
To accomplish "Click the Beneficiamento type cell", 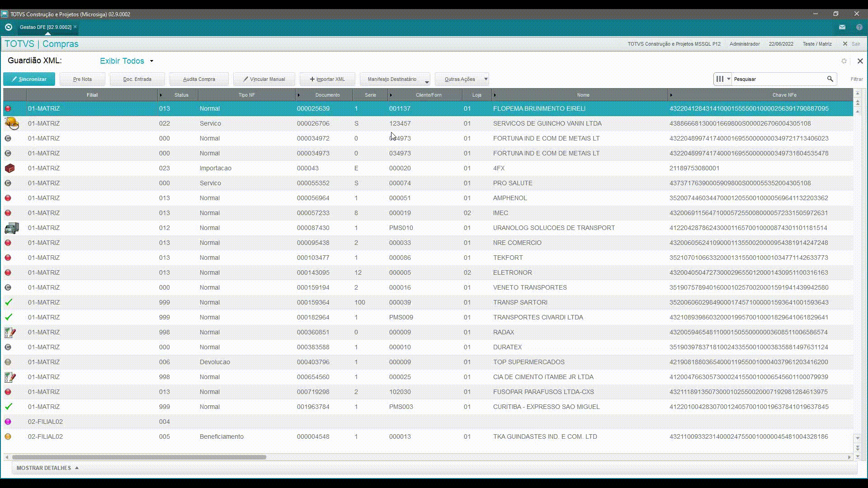I will [x=222, y=436].
